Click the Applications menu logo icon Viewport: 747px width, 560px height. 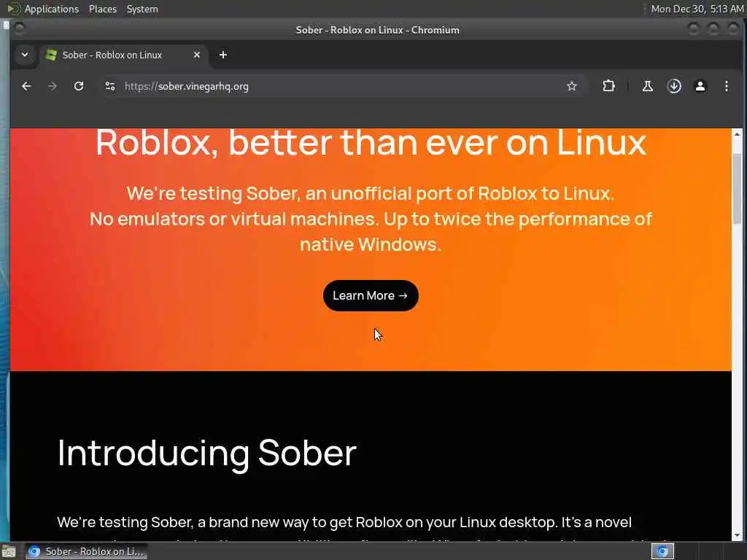(x=13, y=9)
